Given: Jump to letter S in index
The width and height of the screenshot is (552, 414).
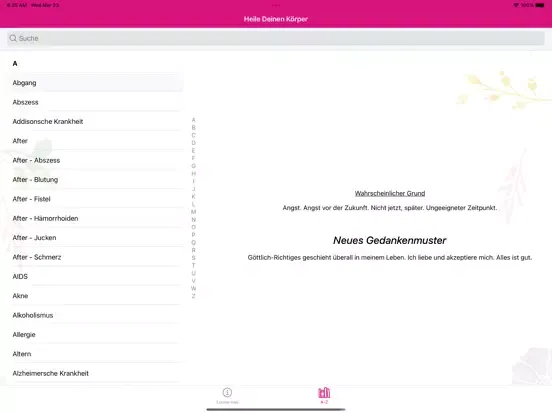Looking at the screenshot, I should 193,258.
